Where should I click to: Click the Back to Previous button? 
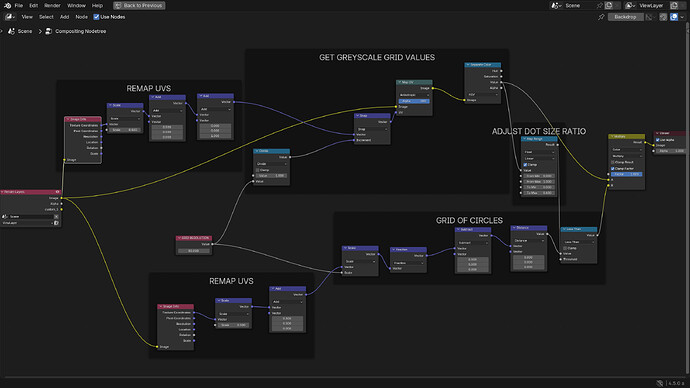(x=139, y=5)
